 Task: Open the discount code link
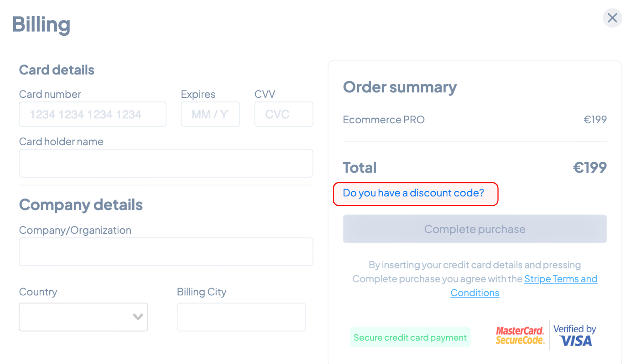[413, 193]
